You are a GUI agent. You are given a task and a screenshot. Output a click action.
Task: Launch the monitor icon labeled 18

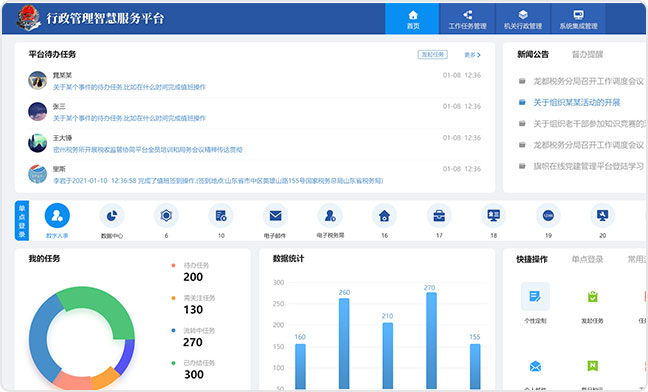(x=493, y=216)
